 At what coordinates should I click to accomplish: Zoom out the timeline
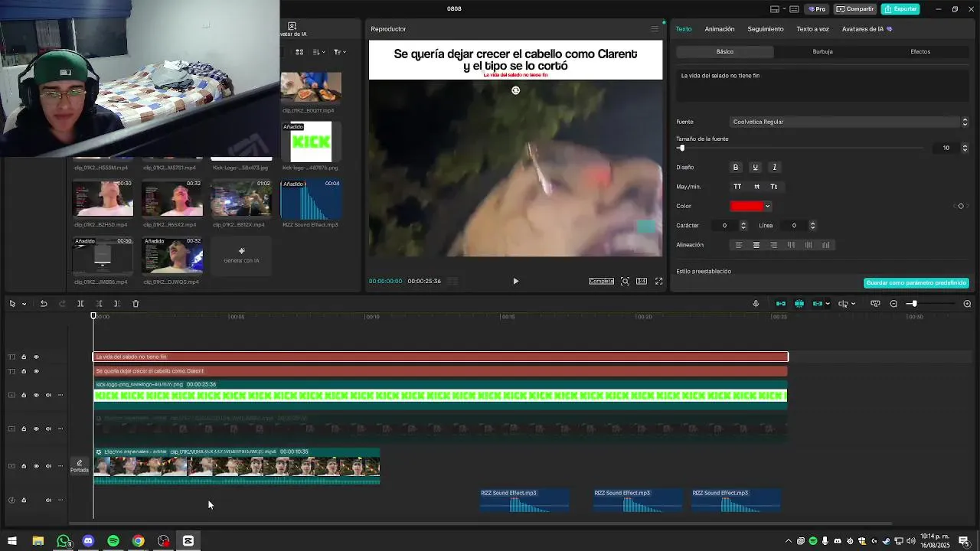pos(893,304)
